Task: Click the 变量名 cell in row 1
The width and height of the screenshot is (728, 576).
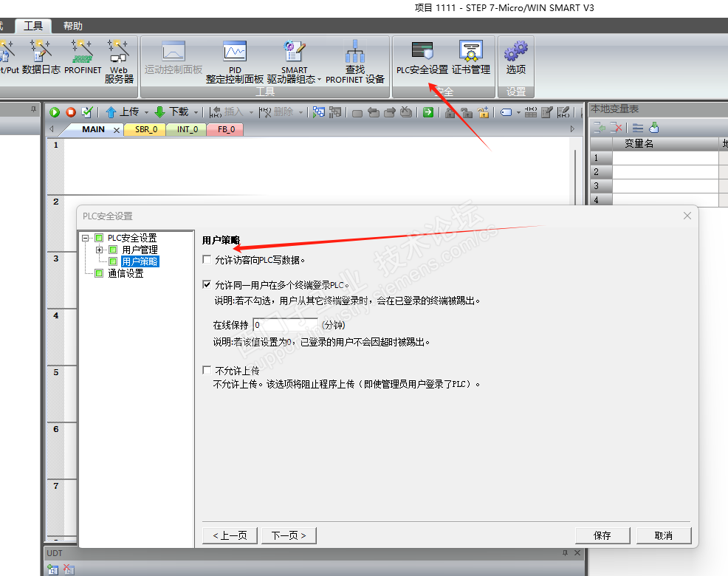Action: [665, 158]
